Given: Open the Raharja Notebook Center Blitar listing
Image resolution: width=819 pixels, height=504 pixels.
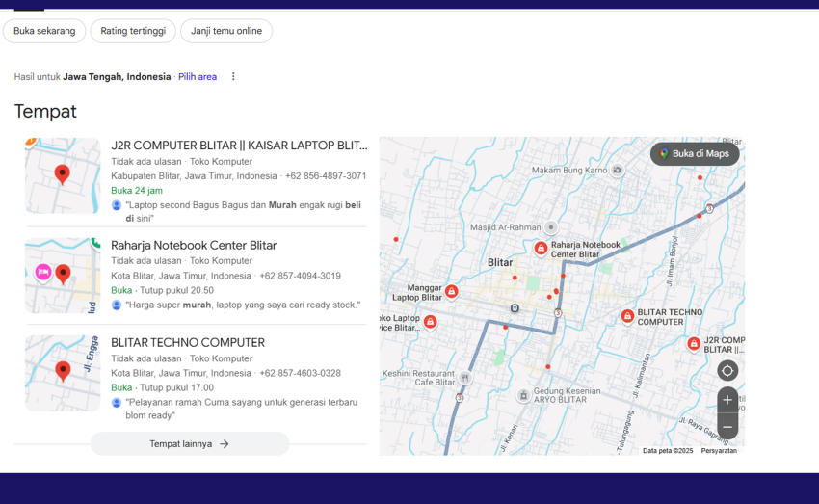Looking at the screenshot, I should click(194, 246).
